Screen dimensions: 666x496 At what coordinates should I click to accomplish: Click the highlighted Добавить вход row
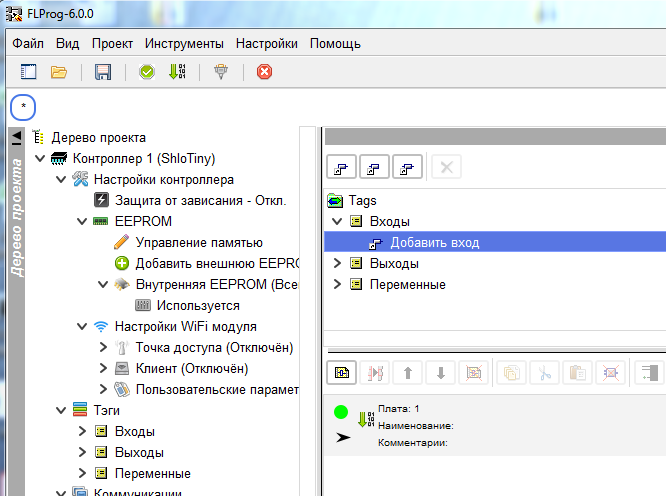pos(495,242)
